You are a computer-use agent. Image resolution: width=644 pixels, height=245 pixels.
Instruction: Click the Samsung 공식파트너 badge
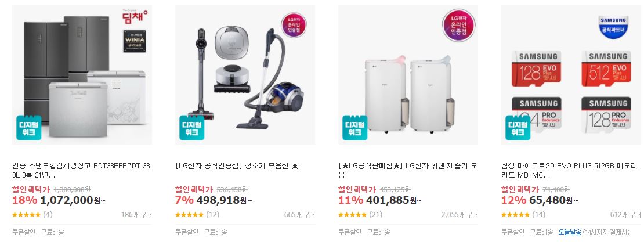[x=613, y=27]
